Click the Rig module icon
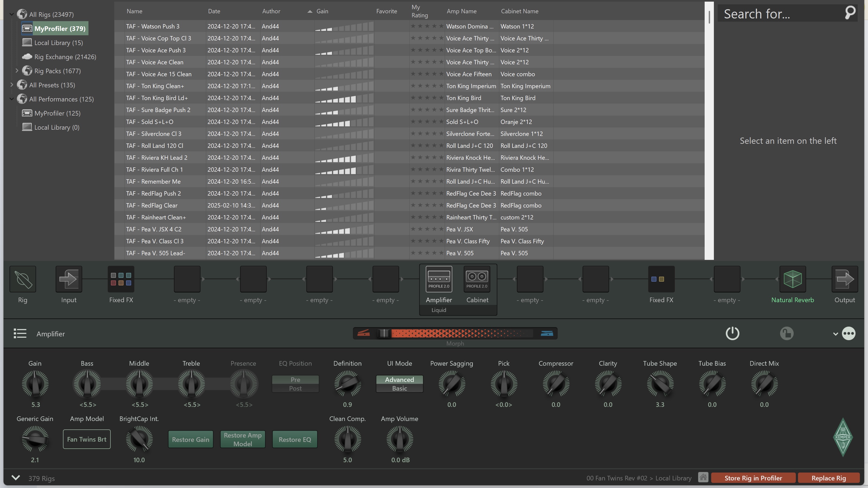 tap(23, 279)
